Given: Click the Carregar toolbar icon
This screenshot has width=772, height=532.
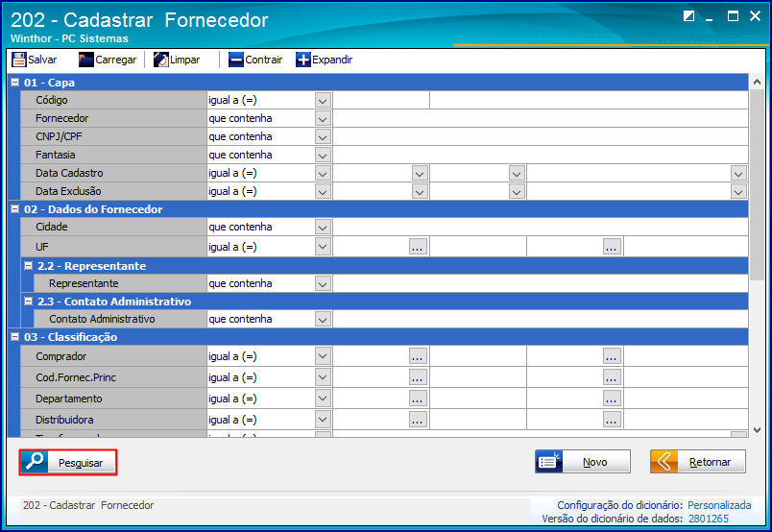Looking at the screenshot, I should [x=85, y=60].
